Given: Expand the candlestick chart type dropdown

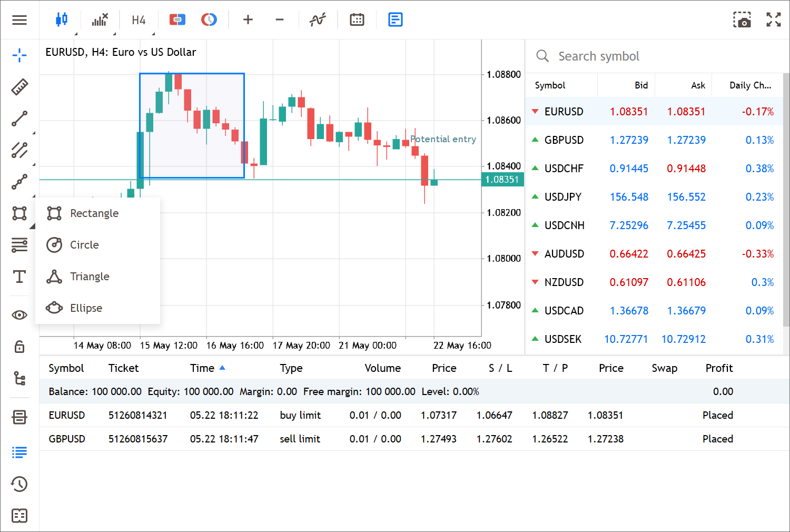Looking at the screenshot, I should click(62, 20).
